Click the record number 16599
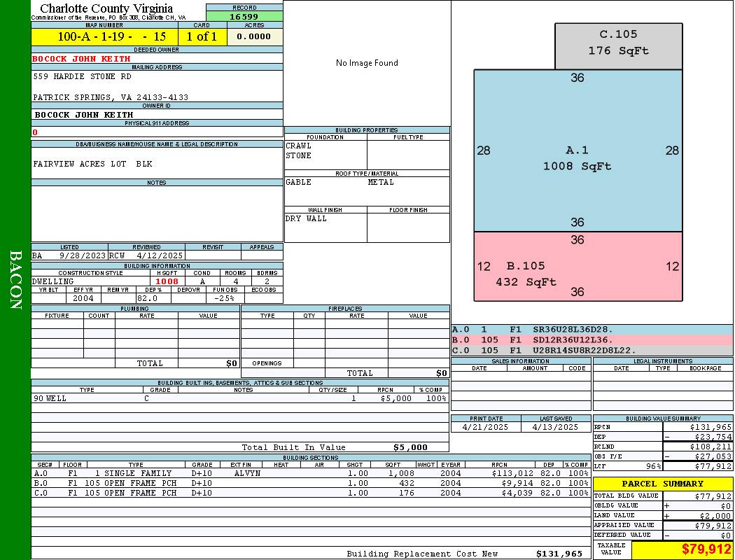The image size is (735, 560). 244,16
